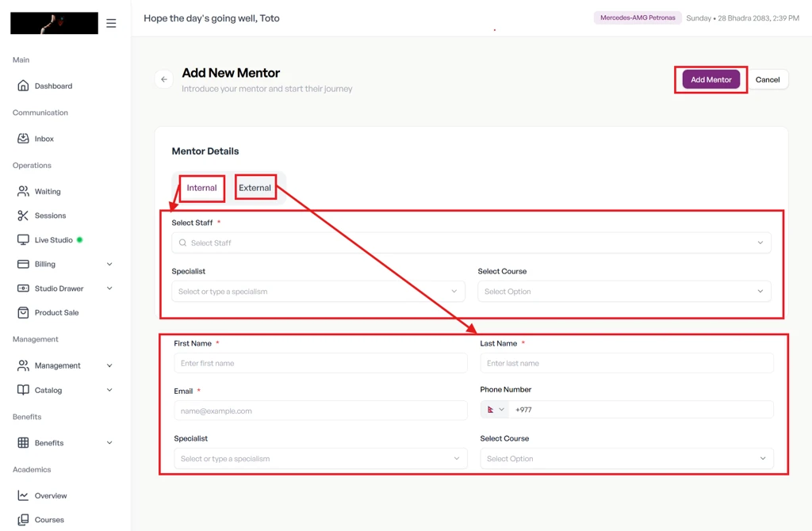Open the country code flag dropdown

[x=495, y=410]
